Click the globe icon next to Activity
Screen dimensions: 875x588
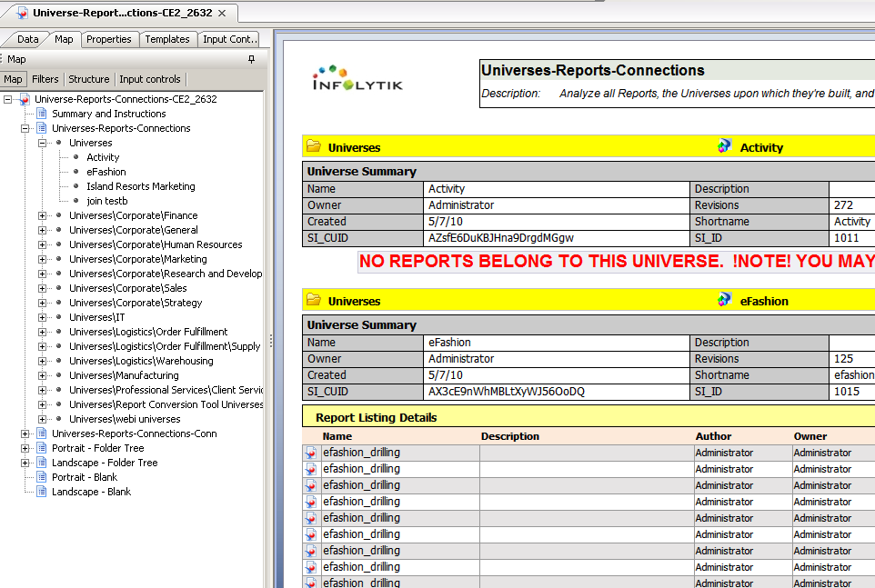pos(725,146)
